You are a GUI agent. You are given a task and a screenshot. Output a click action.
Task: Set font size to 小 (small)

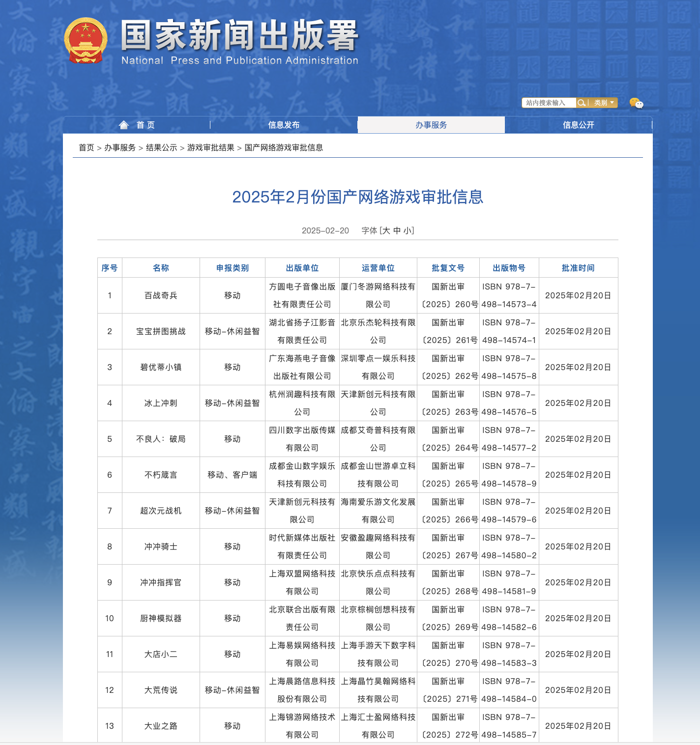[x=408, y=230]
